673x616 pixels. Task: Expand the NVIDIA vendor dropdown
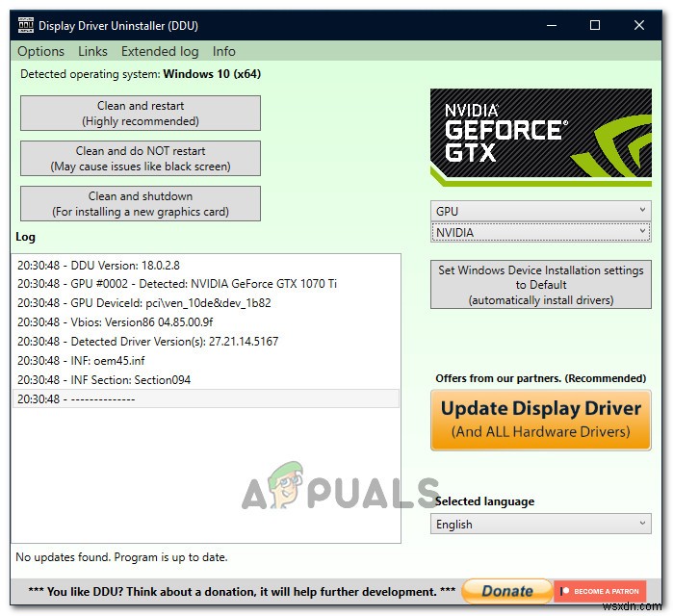tap(541, 232)
